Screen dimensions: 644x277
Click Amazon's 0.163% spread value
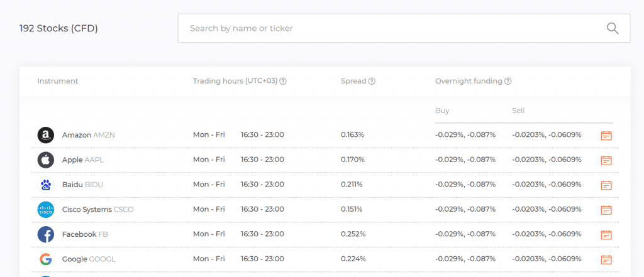tap(352, 135)
